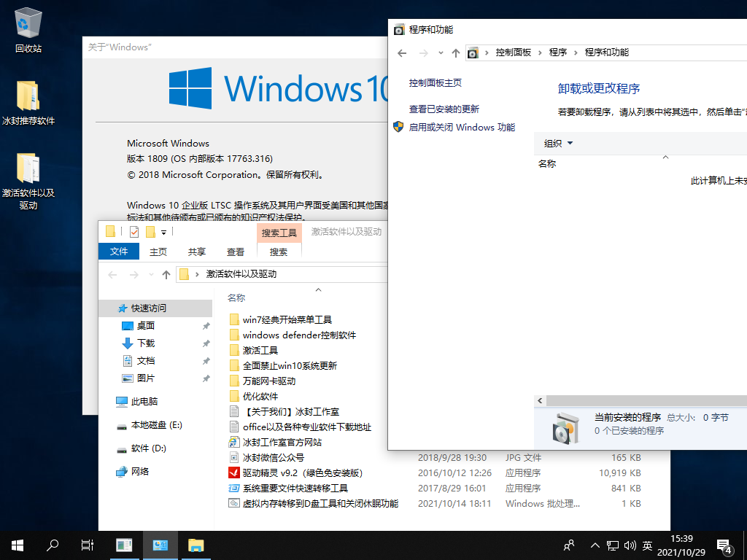Select the 优化软件 folder
Image resolution: width=747 pixels, height=560 pixels.
click(x=260, y=396)
